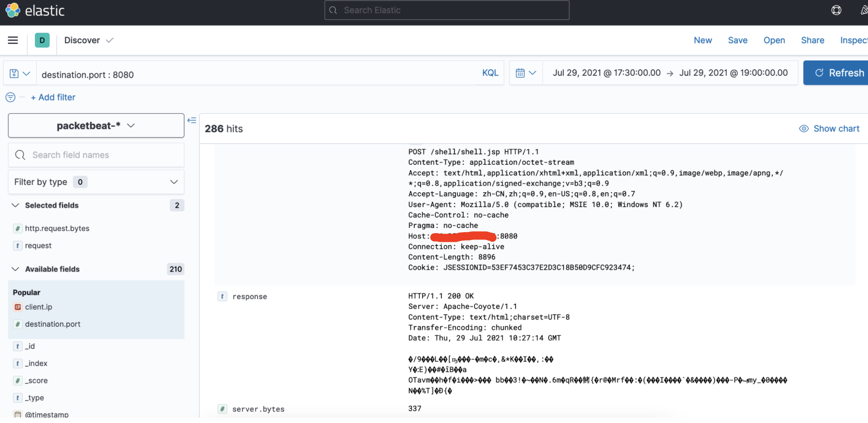Open the saved query menu icon

(20, 73)
